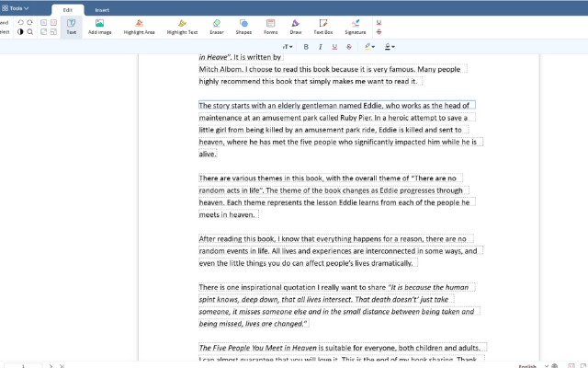
Task: Click the line starting 'random events in life'
Action: click(341, 251)
